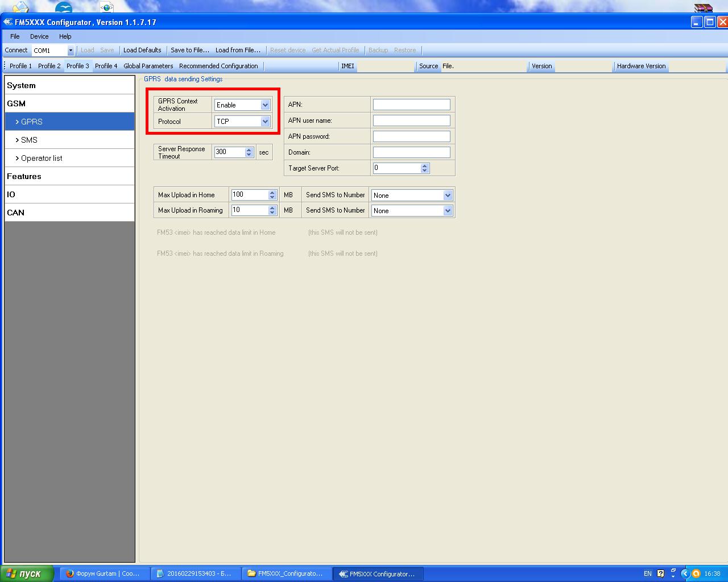Switch to the Profile 2 tab
728x582 pixels.
pos(49,66)
